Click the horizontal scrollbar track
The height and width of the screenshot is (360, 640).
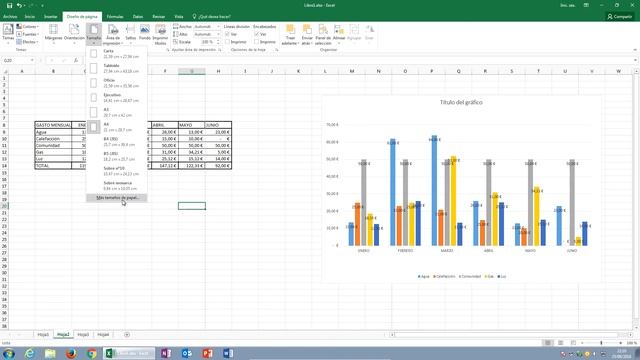pos(510,335)
